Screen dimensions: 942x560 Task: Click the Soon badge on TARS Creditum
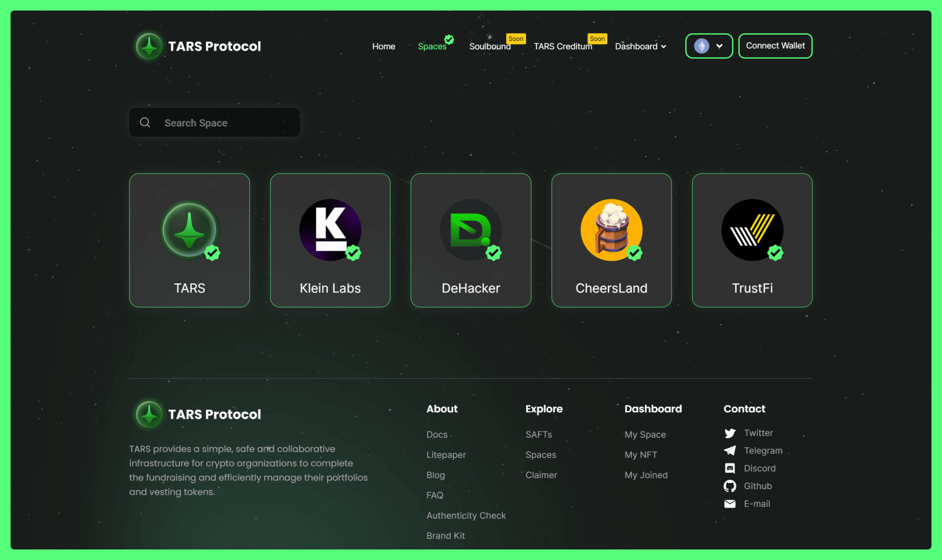pos(597,38)
